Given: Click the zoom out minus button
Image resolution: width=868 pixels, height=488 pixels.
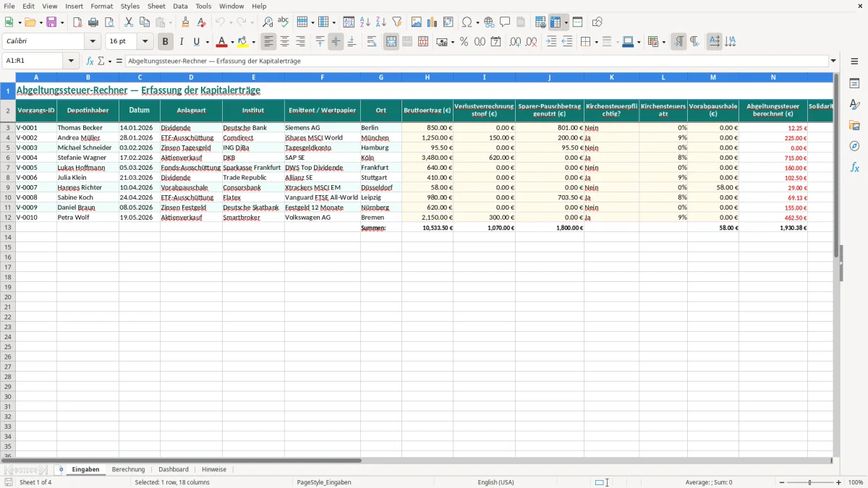Looking at the screenshot, I should pos(780,482).
